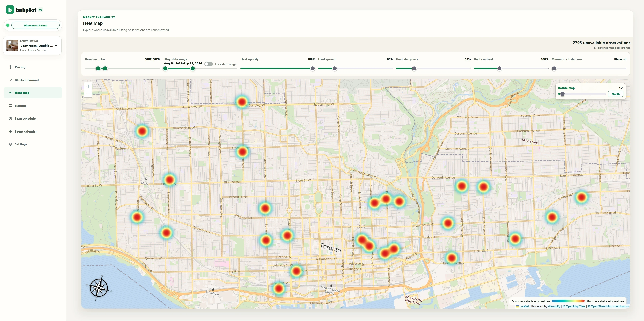This screenshot has width=644, height=321.
Task: Open the Scan schedule page
Action: pyautogui.click(x=33, y=119)
